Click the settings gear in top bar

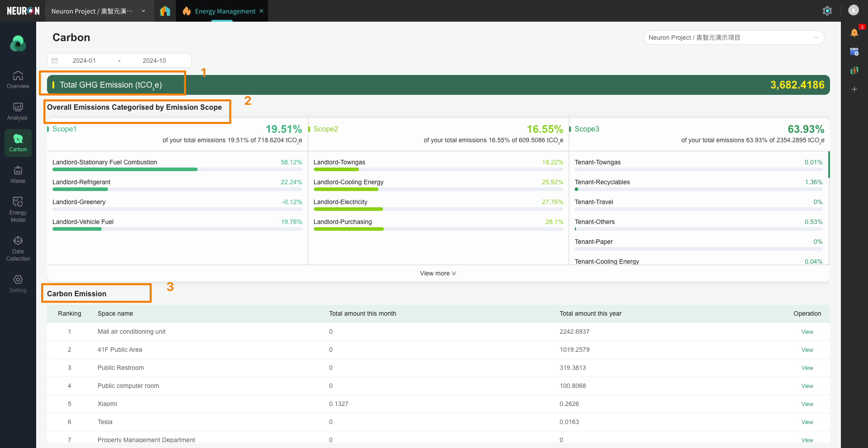point(827,11)
